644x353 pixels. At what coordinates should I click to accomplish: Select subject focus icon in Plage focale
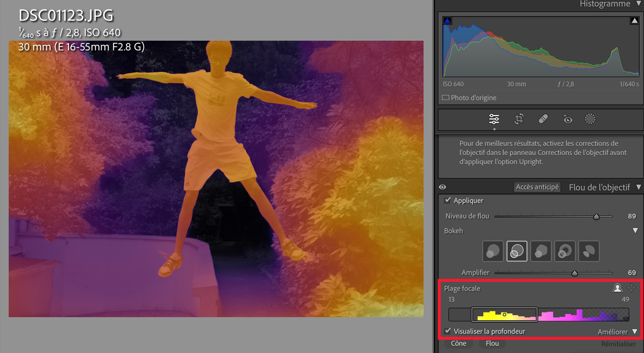point(617,288)
